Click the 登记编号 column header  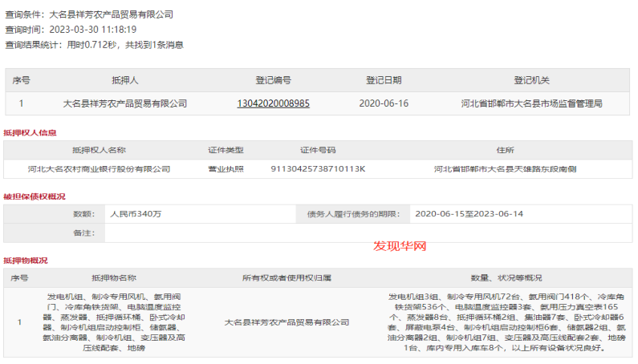pyautogui.click(x=273, y=80)
